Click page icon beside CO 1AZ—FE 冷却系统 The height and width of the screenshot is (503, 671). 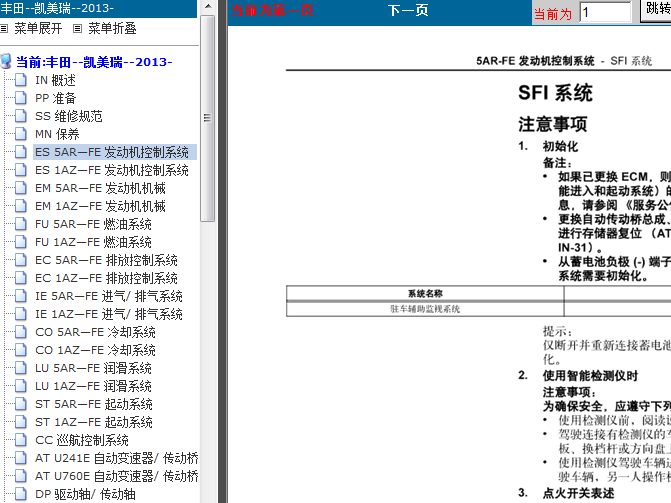click(x=21, y=350)
